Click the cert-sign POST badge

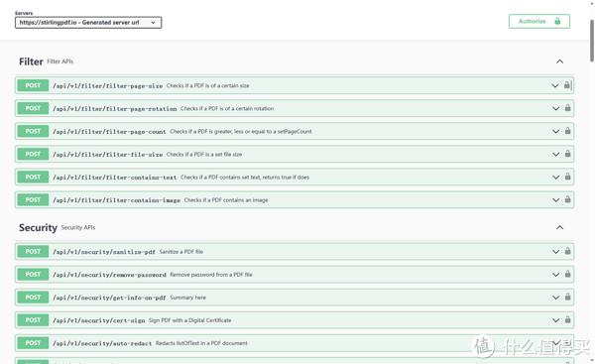click(33, 320)
